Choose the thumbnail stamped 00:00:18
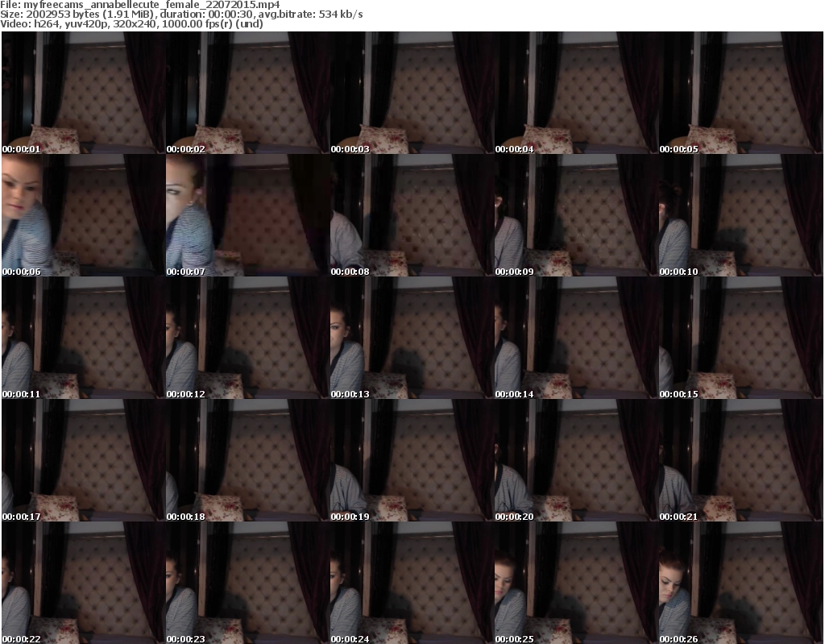The image size is (825, 644). (x=248, y=460)
